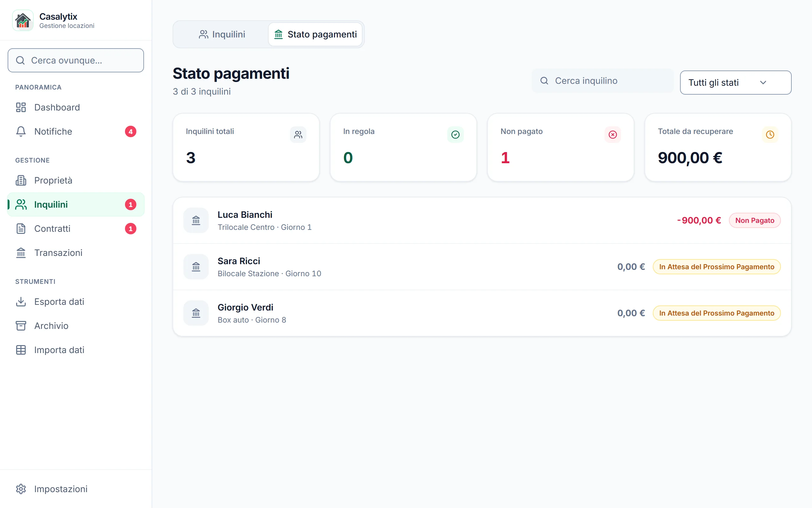Click the -900,00 € amount for Luca Bianchi

tap(699, 220)
